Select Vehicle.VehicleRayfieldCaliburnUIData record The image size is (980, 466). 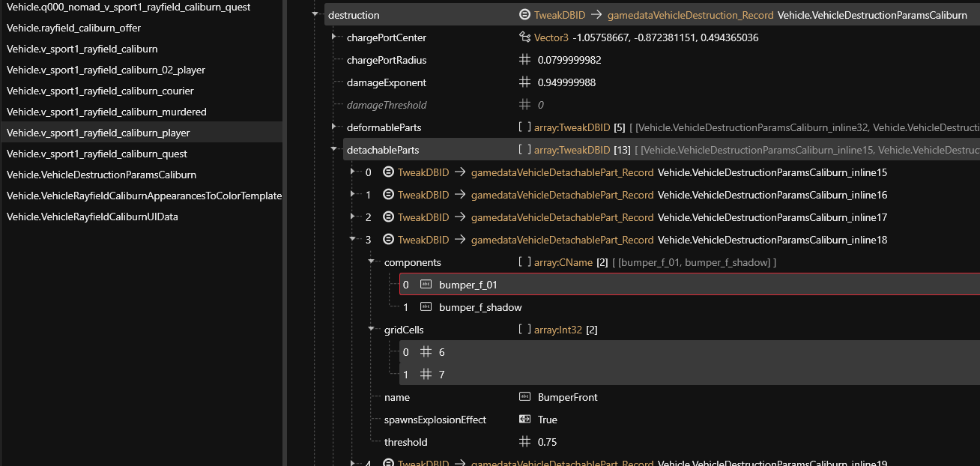click(92, 217)
